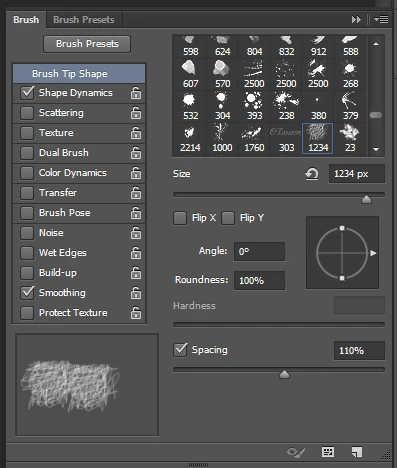This screenshot has height=468, width=397.
Task: Select the Brush tab
Action: [26, 20]
